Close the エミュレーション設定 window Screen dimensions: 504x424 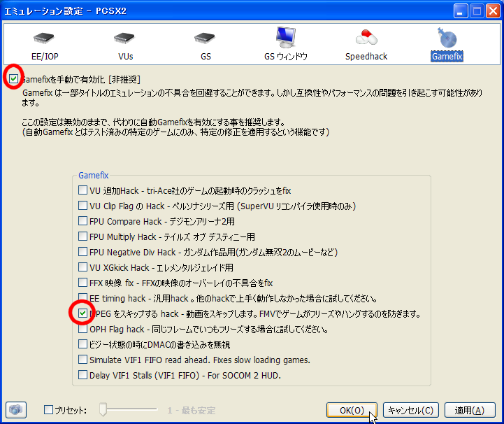click(493, 11)
